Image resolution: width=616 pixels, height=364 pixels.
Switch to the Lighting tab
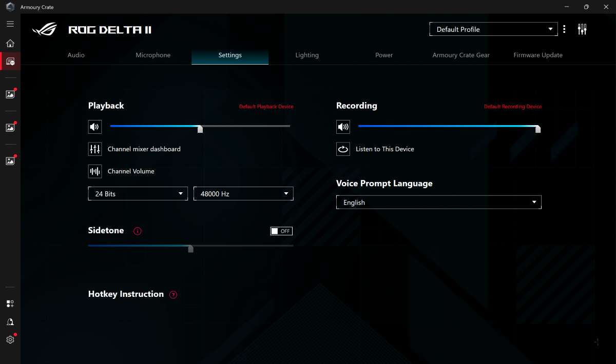[x=307, y=55]
